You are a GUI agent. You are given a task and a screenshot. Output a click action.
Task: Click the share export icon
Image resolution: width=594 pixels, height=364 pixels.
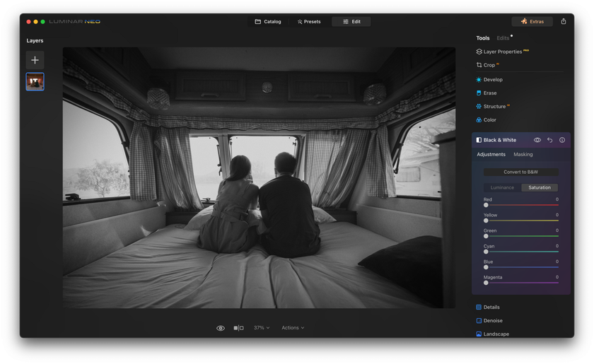pyautogui.click(x=564, y=22)
